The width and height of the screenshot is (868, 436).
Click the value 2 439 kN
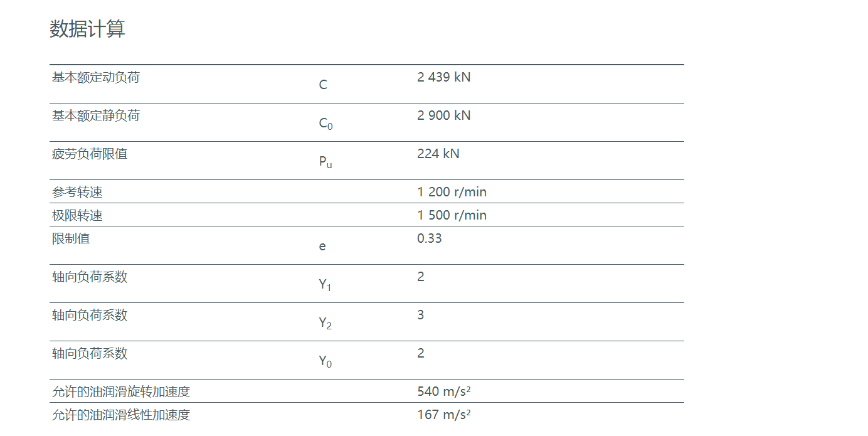pyautogui.click(x=443, y=77)
